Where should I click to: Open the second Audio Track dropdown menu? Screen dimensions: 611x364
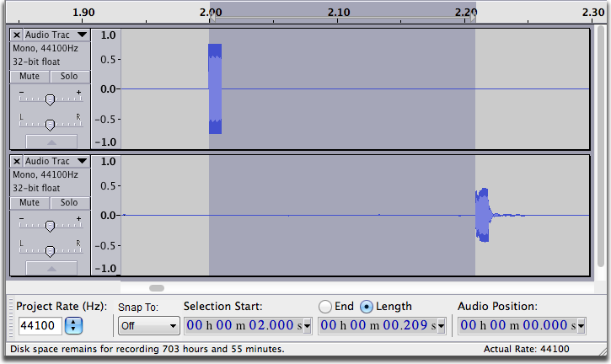(81, 161)
